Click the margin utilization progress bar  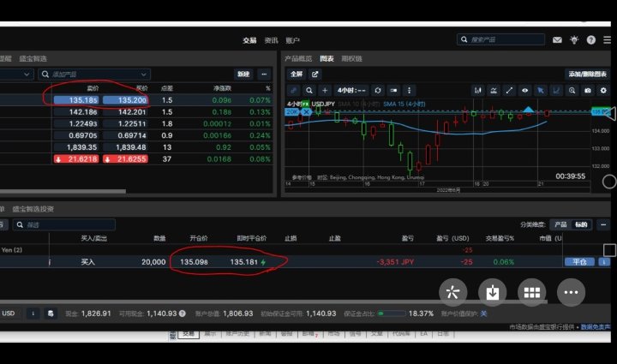coord(392,313)
